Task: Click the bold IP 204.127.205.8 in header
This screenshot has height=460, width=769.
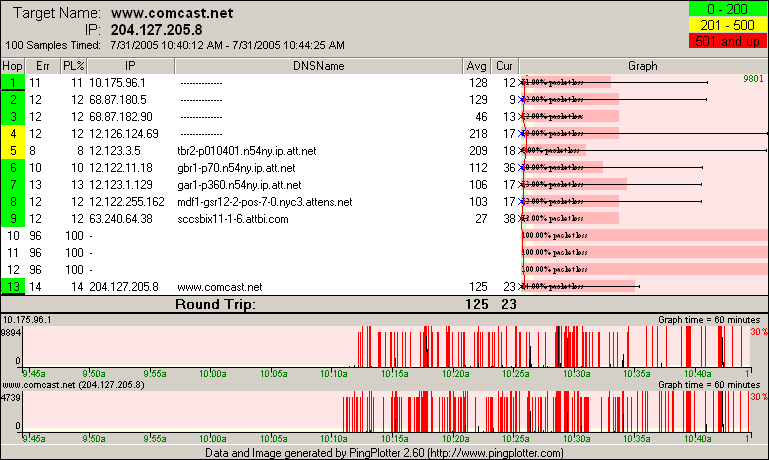Action: click(156, 30)
